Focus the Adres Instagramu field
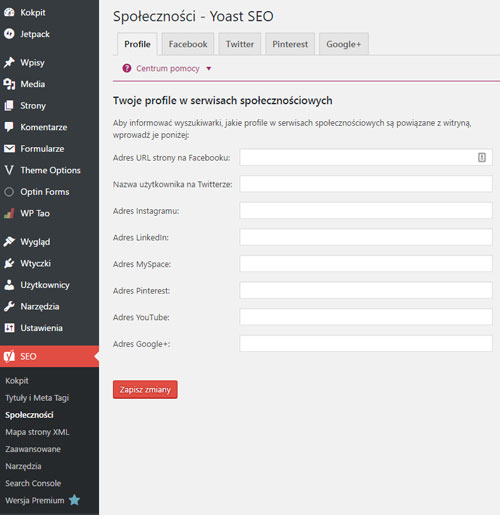Viewport: 500px width, 515px height. [x=366, y=211]
